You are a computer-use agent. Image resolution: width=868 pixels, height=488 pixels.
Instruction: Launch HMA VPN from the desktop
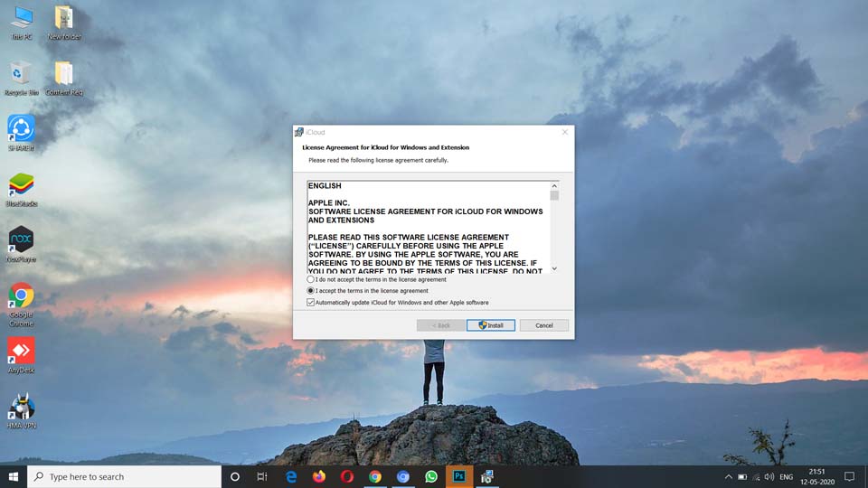tap(21, 411)
